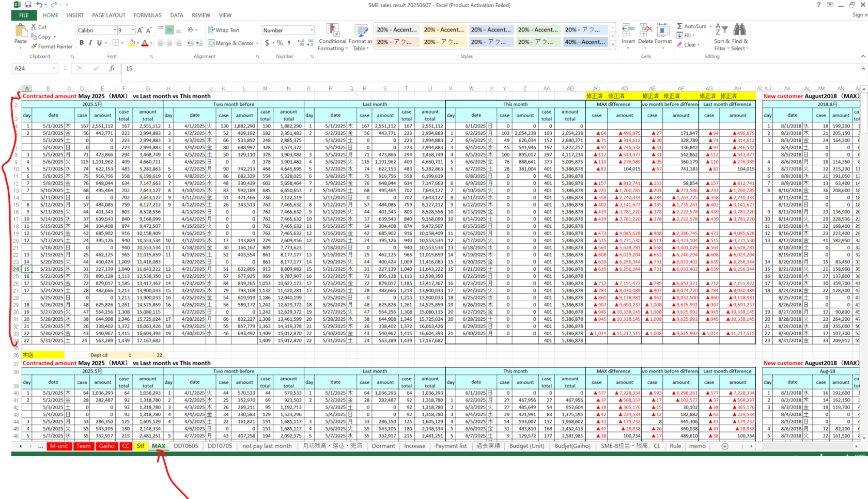The height and width of the screenshot is (499, 868).
Task: Toggle underline formatting
Action: pyautogui.click(x=99, y=43)
